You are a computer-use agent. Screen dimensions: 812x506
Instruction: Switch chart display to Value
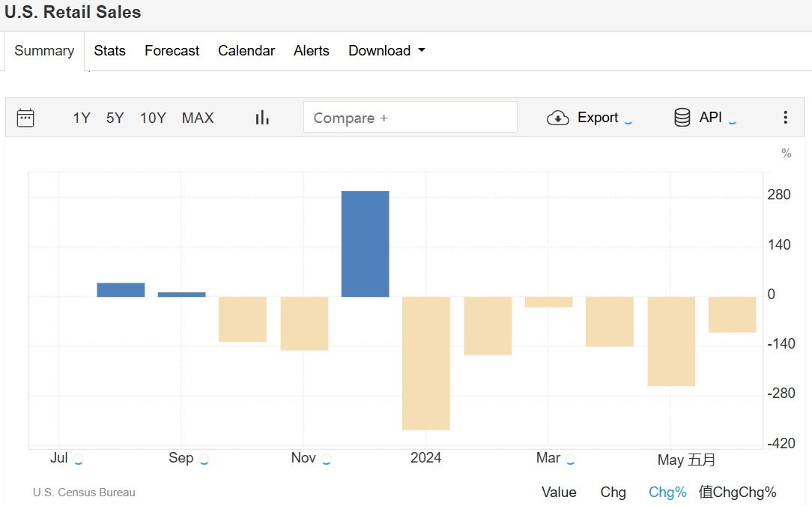(x=559, y=492)
